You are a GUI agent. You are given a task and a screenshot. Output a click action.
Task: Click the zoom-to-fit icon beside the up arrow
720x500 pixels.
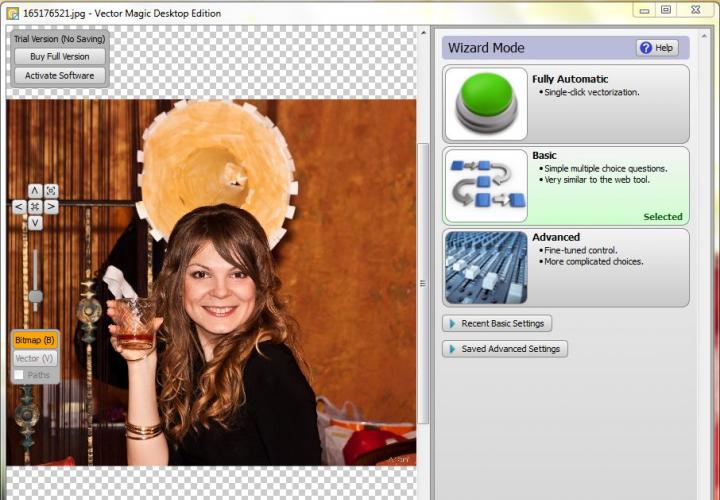point(51,190)
